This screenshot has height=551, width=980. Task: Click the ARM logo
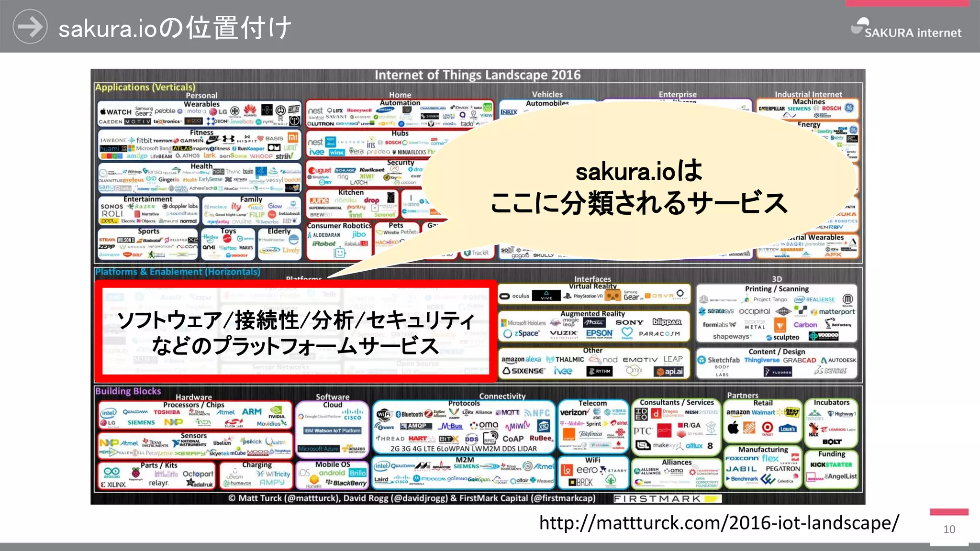(x=252, y=411)
